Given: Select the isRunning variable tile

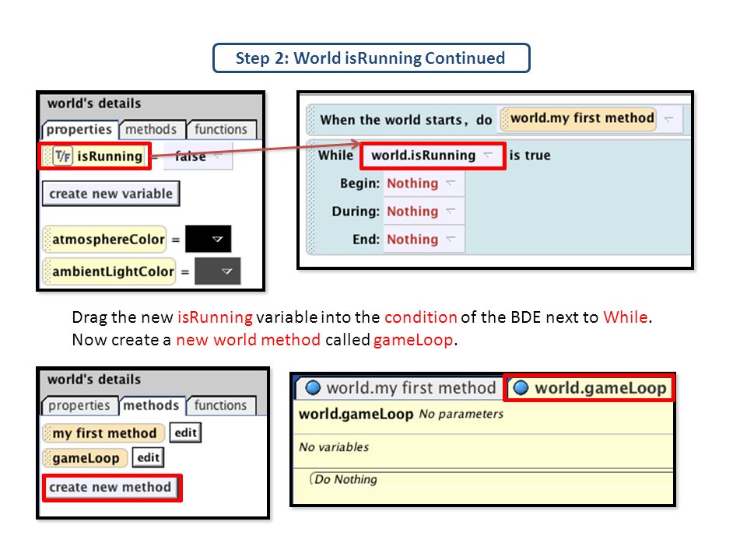Looking at the screenshot, I should tap(95, 156).
